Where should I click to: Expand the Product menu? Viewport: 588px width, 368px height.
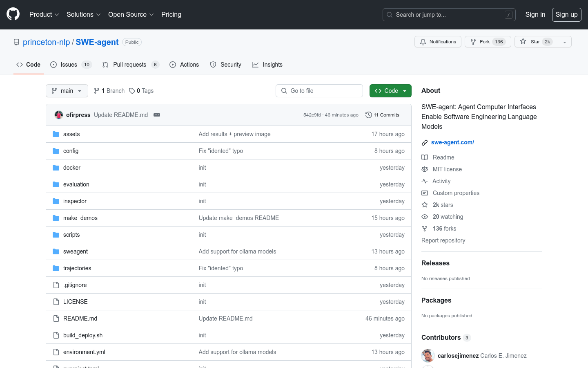44,14
